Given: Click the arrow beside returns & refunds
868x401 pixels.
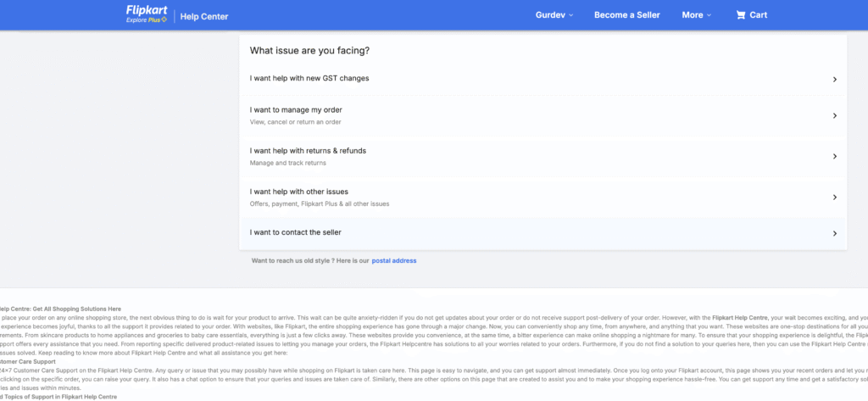Looking at the screenshot, I should tap(835, 157).
